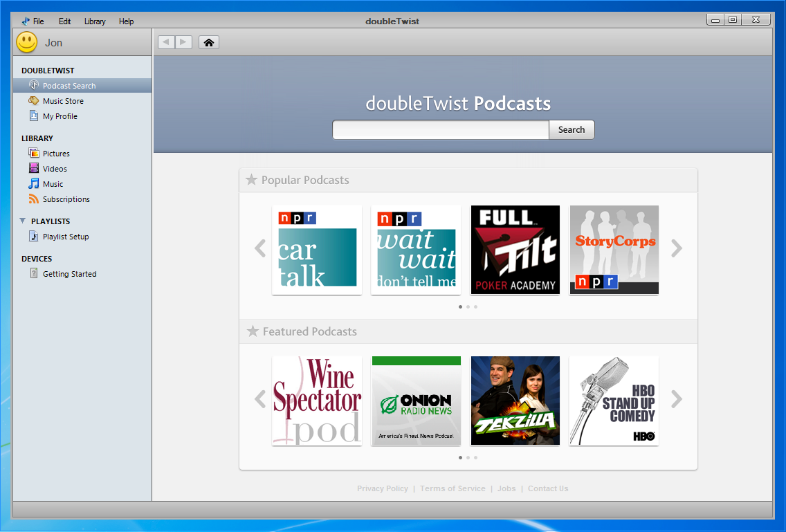
Task: Open HBO Stand Up Comedy podcast
Action: (614, 401)
